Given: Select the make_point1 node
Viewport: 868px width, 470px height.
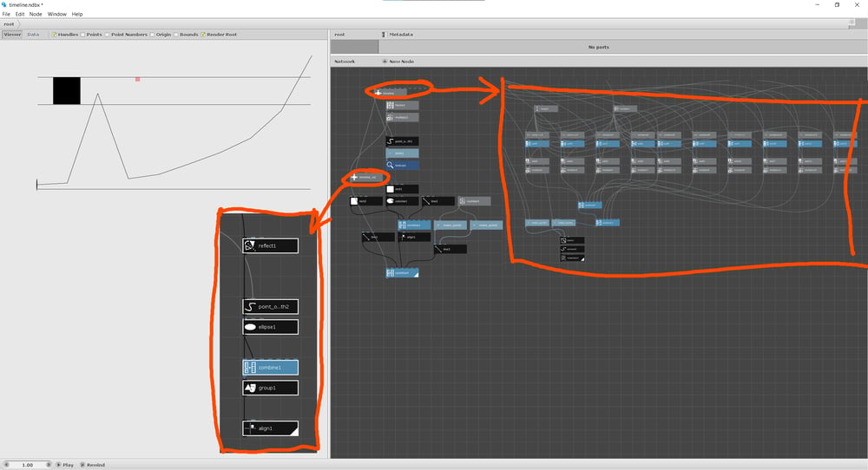Looking at the screenshot, I should tap(450, 225).
